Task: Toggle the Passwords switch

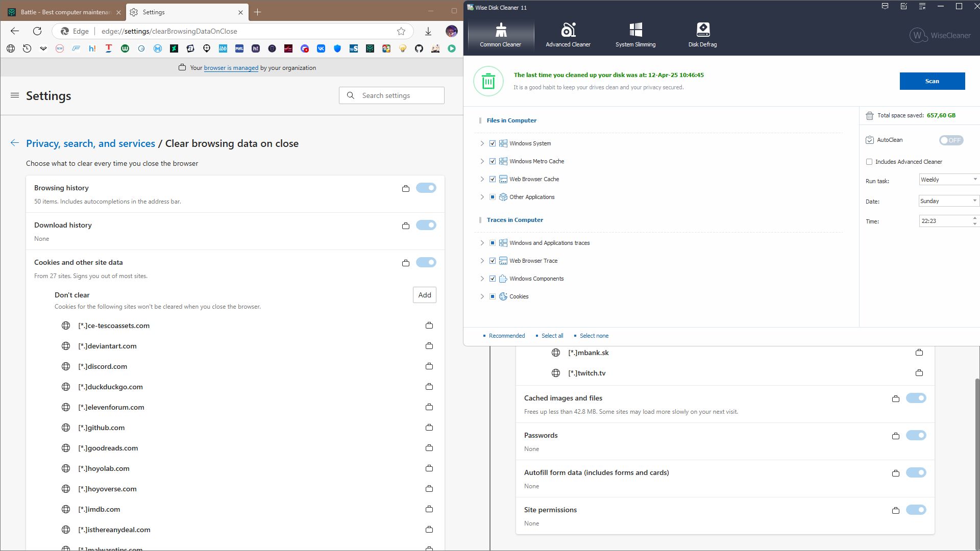Action: 916,435
